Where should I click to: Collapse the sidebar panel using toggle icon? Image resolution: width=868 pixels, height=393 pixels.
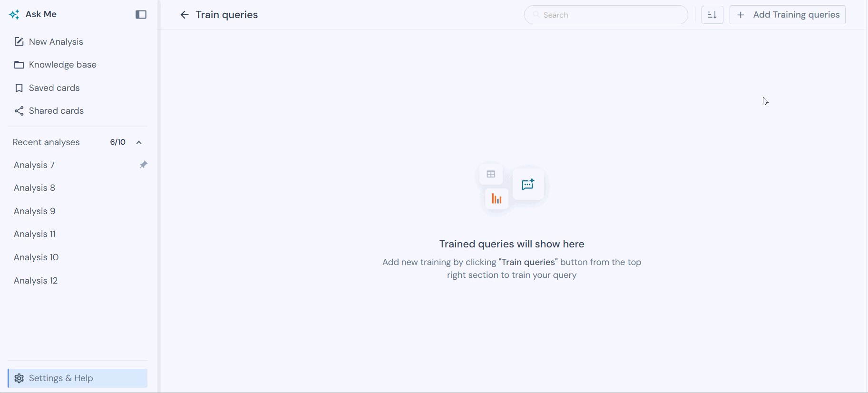pos(141,15)
